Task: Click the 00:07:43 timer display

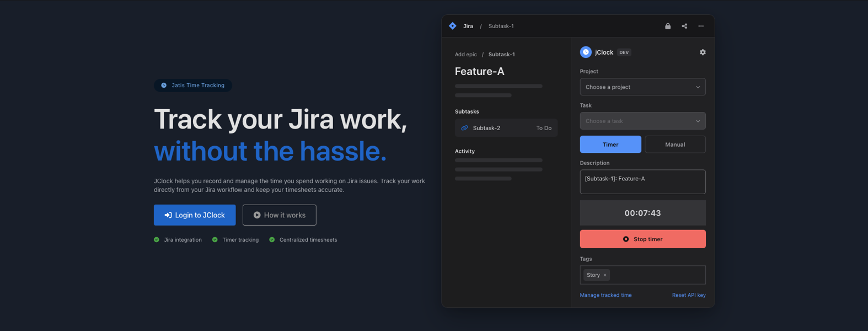Action: tap(642, 213)
